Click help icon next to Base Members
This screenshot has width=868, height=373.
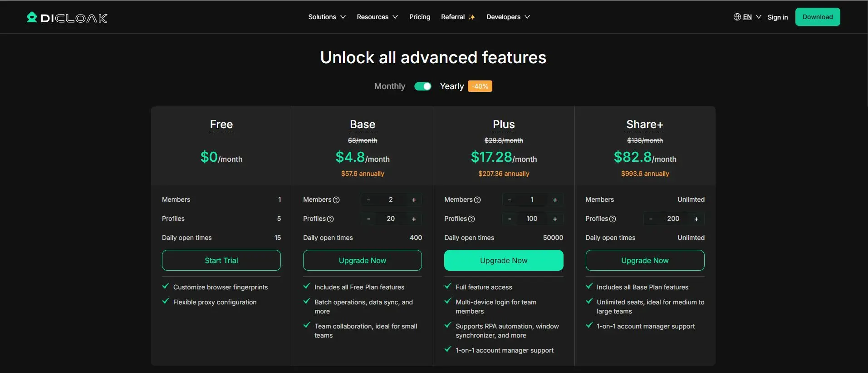[x=336, y=200]
